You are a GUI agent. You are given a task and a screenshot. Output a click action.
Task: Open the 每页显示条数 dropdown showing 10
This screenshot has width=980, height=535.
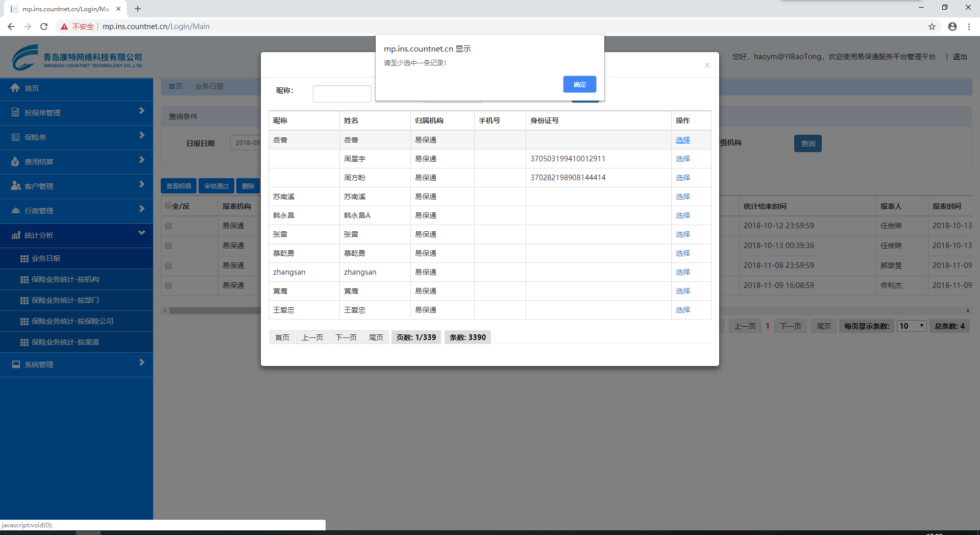[911, 326]
